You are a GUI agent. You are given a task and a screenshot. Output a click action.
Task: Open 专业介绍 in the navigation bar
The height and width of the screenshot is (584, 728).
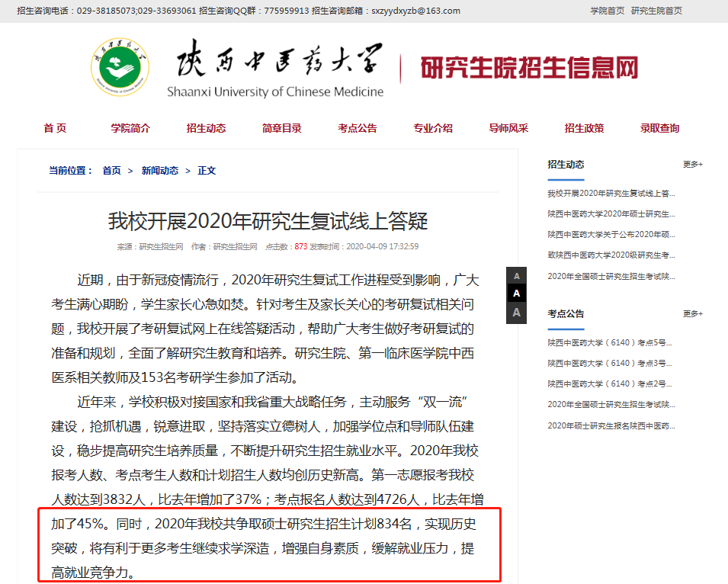(433, 128)
